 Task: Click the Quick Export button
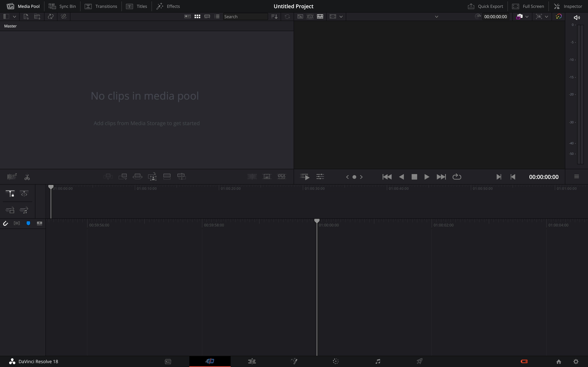click(485, 6)
